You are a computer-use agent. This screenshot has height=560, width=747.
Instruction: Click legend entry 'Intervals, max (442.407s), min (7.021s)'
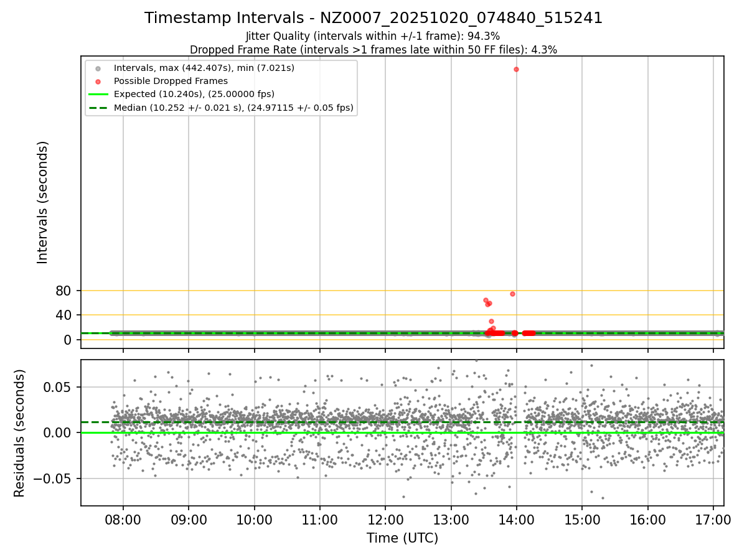tap(204, 68)
